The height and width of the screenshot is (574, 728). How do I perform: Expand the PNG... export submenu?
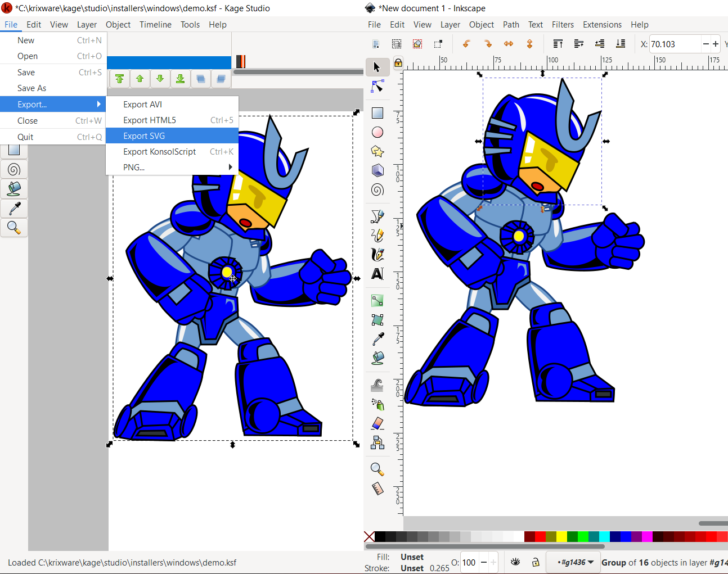click(x=172, y=167)
